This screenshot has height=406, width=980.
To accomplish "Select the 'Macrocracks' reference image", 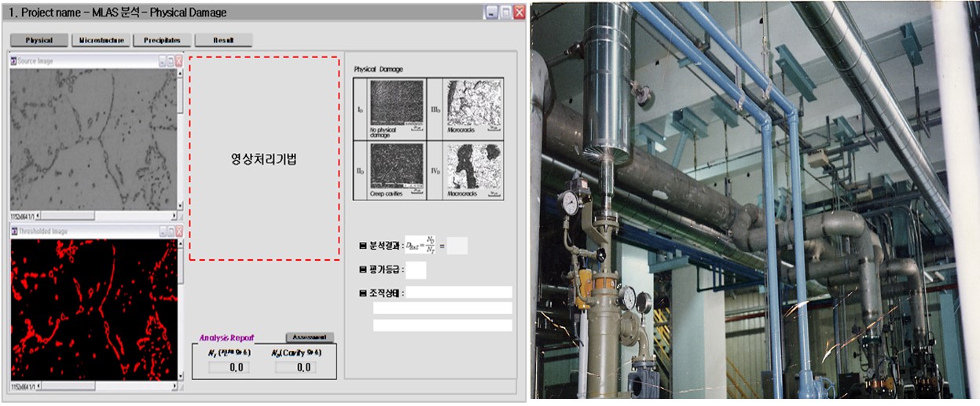I will click(x=475, y=167).
